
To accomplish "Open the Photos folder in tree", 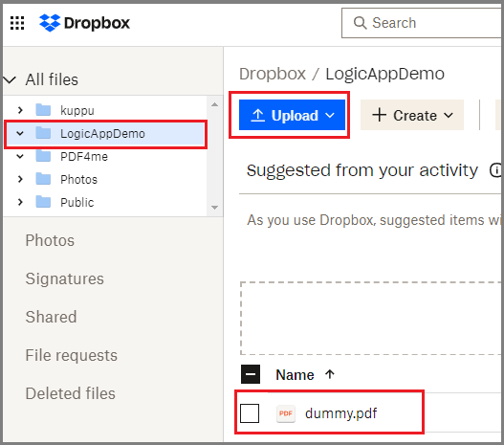I will (78, 179).
